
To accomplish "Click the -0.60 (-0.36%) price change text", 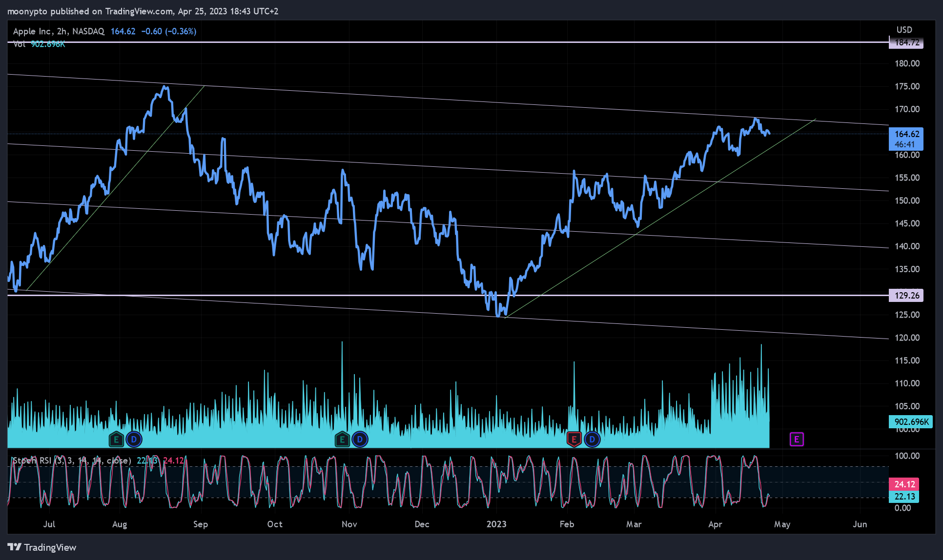I will click(169, 31).
